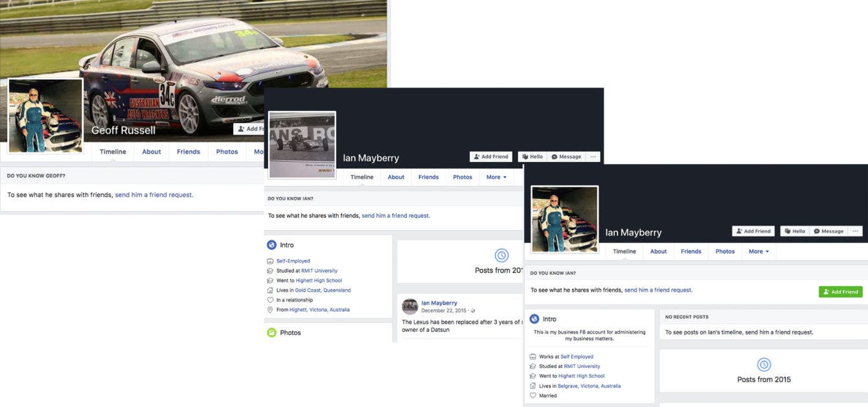
Task: Click Geoff Russell's profile picture
Action: click(45, 117)
